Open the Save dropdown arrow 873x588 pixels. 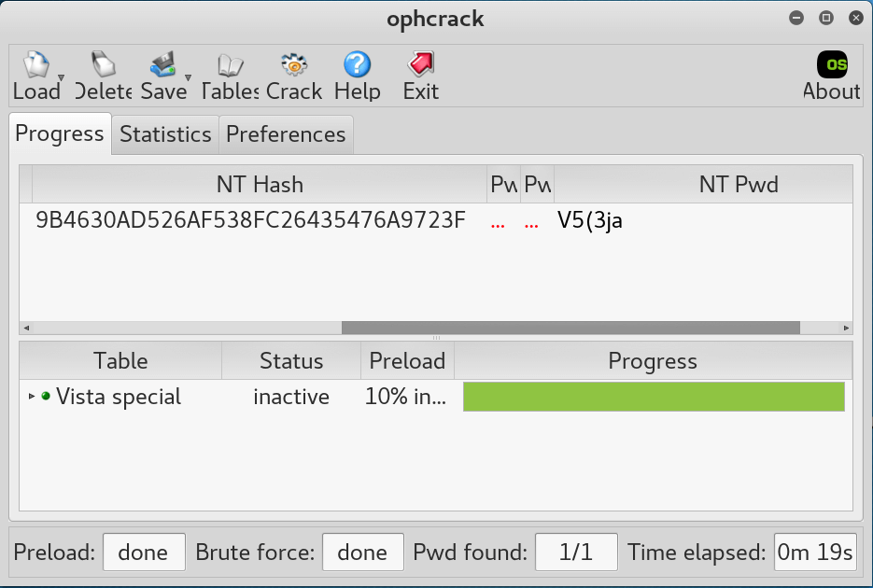point(188,78)
